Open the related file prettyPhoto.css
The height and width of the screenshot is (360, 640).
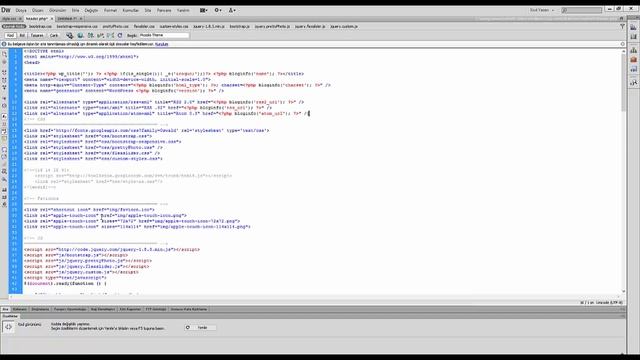[116, 27]
